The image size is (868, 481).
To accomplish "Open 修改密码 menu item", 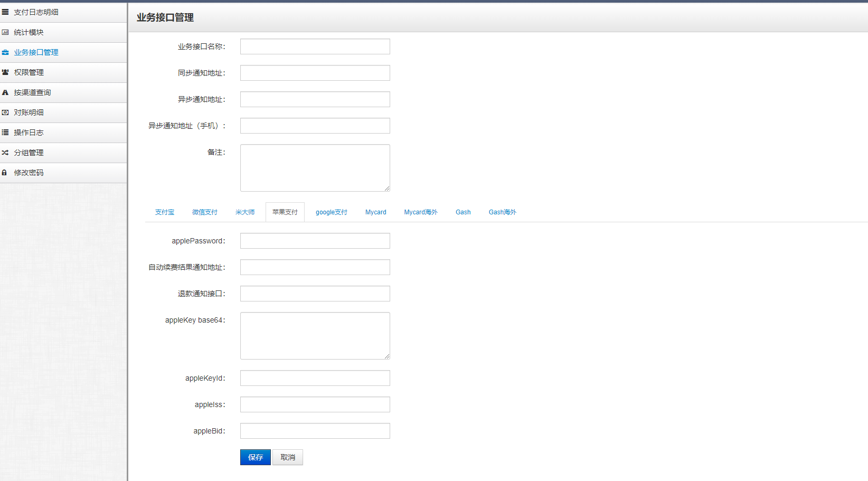I will pos(63,173).
